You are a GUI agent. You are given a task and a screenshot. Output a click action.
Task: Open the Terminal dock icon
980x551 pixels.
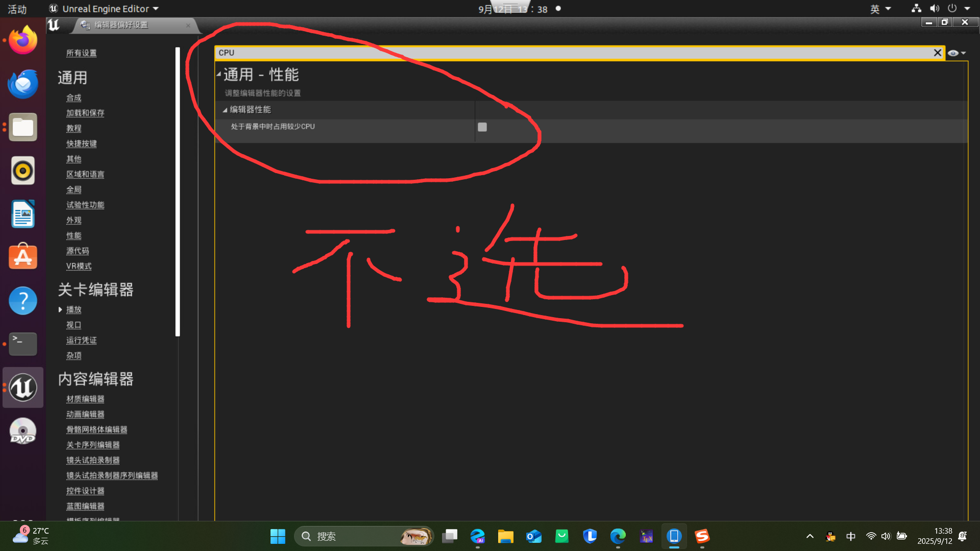pos(23,344)
